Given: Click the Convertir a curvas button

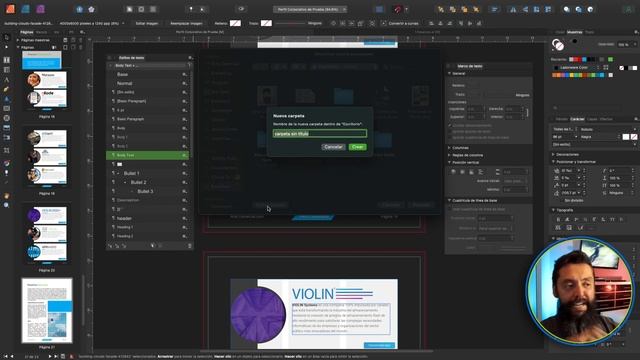Looking at the screenshot, I should point(400,23).
